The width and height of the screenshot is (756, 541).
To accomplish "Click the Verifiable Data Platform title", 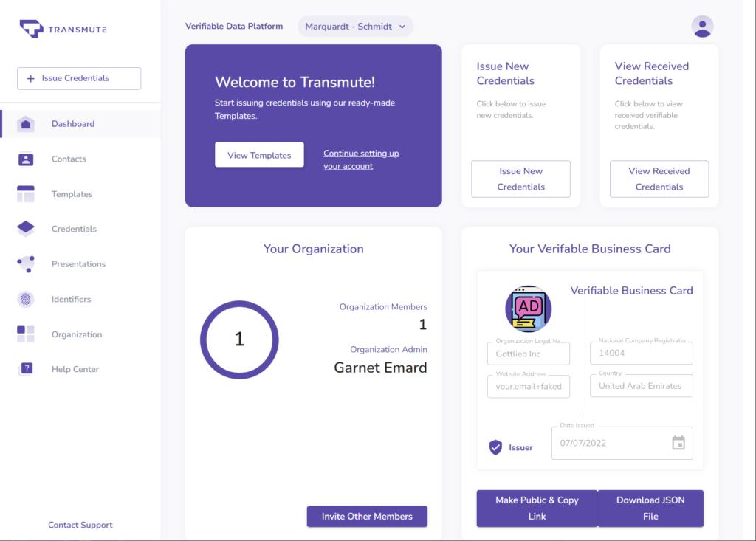I will click(234, 27).
